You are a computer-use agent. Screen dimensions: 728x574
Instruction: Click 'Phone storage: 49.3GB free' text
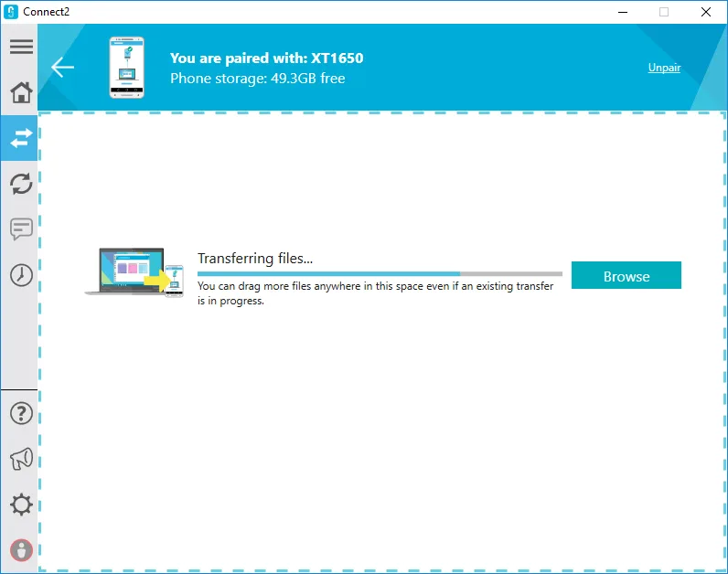(258, 79)
